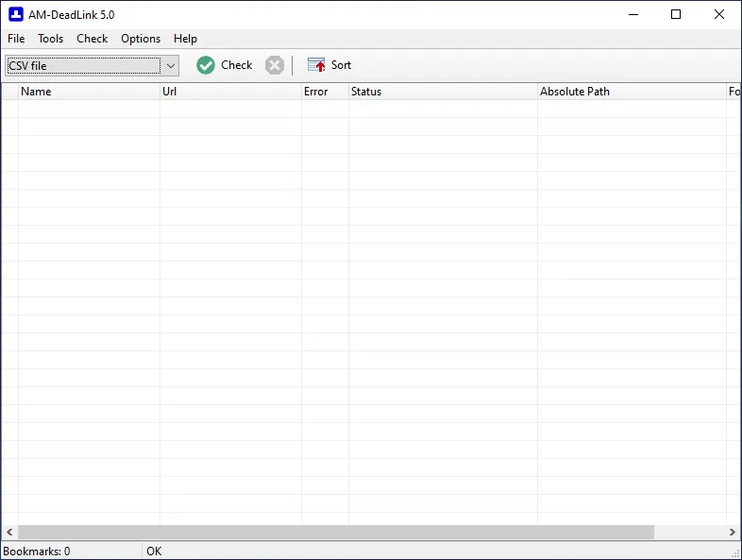This screenshot has height=560, width=742.
Task: Minimize the AM-DeadLink window
Action: coord(633,15)
